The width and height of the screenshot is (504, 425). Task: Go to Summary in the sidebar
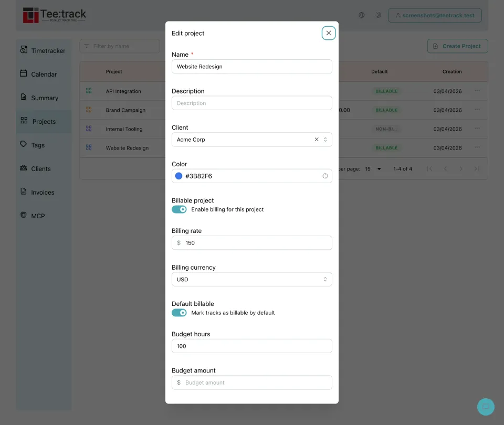(44, 98)
